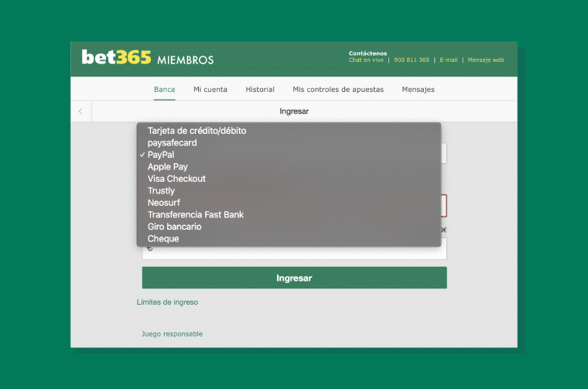The image size is (588, 389).
Task: Open the E-mail contact link
Action: point(449,60)
